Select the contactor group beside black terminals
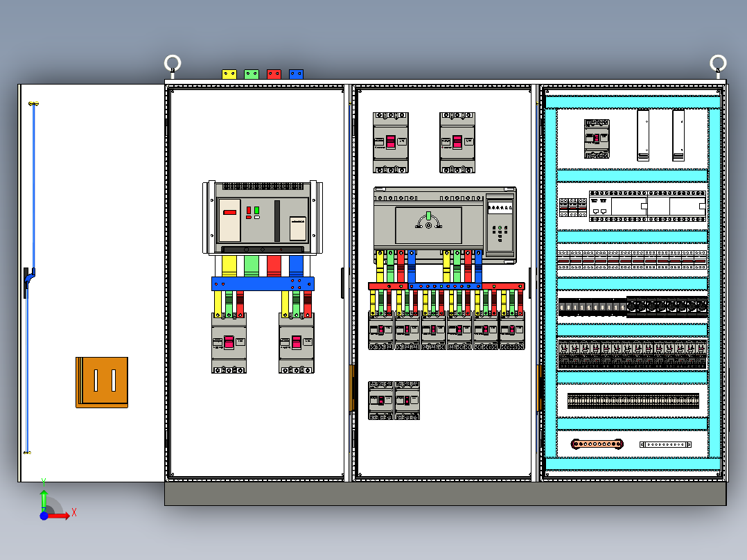Screen dimensions: 747x560 [x=667, y=307]
